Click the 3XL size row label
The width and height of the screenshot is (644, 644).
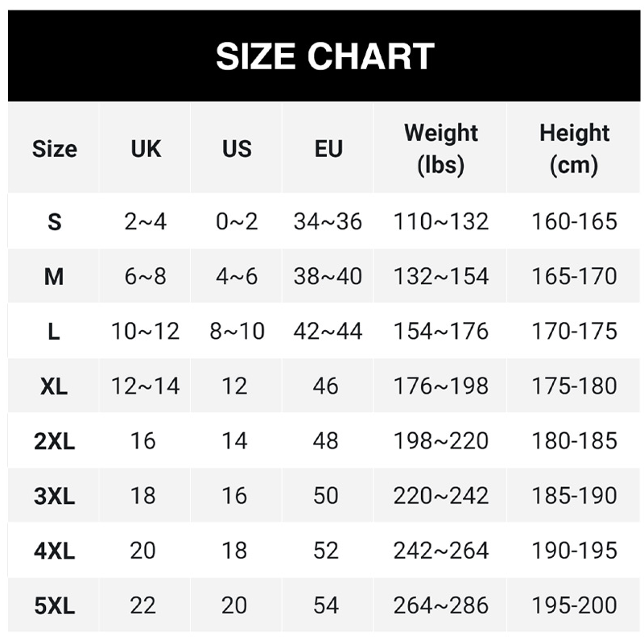pos(54,496)
